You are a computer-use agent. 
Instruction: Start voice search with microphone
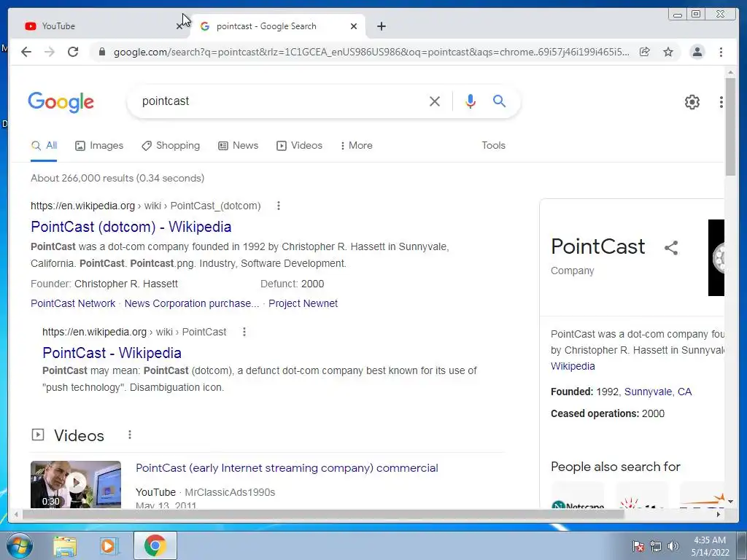point(471,101)
